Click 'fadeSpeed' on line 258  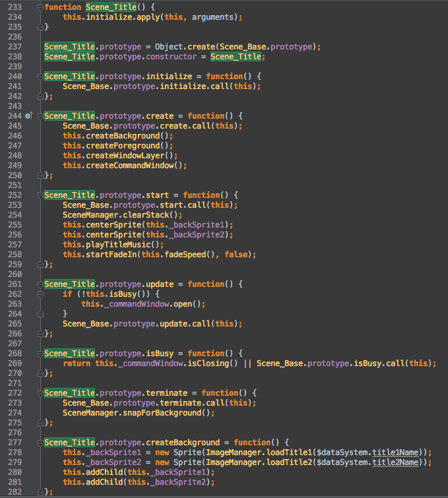point(185,255)
